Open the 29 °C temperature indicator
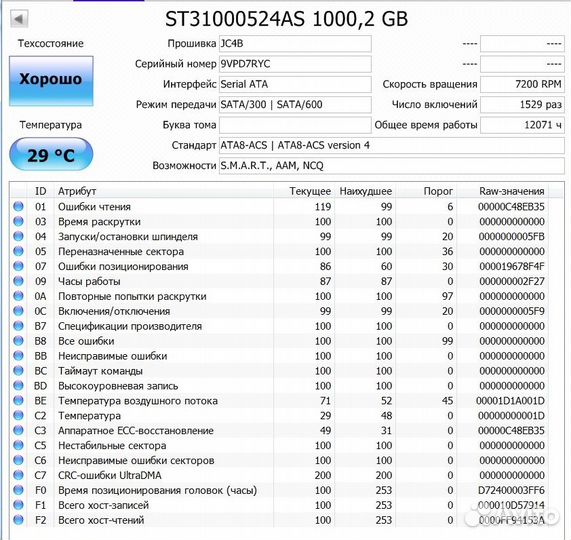Screen dimensions: 571x540 [x=51, y=154]
